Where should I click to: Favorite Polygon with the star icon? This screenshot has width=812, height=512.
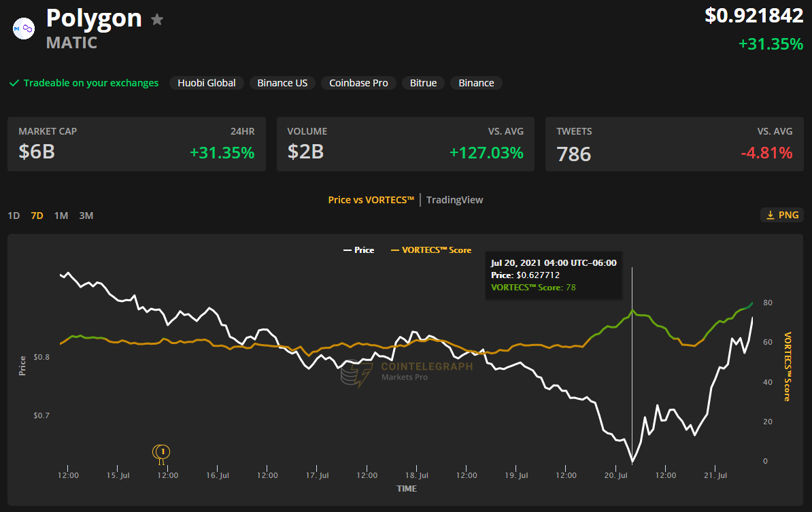coord(157,20)
